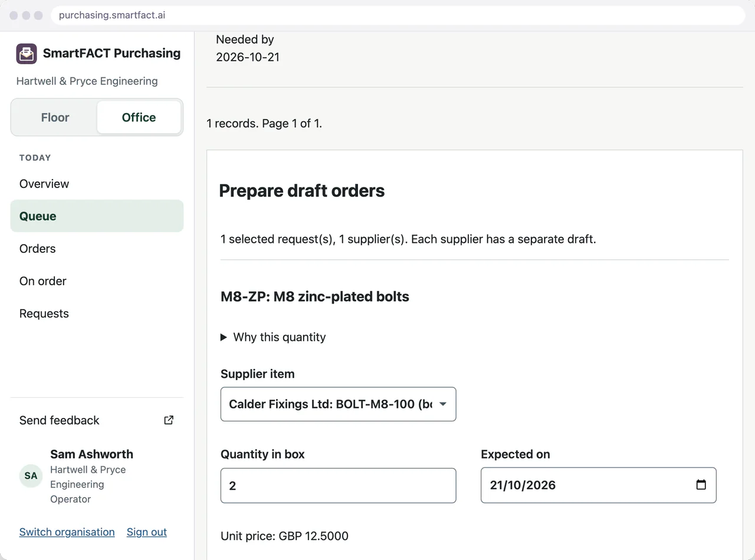Click Hartwell & Pryce Engineering under the logo
This screenshot has width=755, height=560.
coord(87,81)
